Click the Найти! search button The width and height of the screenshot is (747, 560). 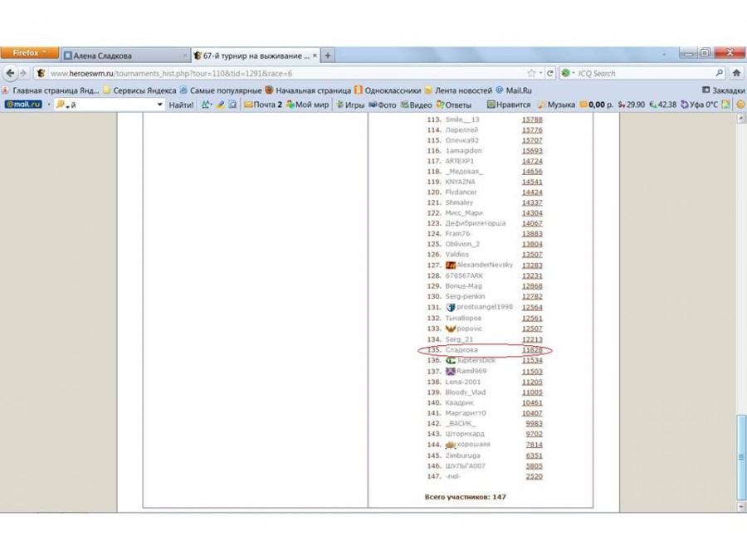pos(181,105)
